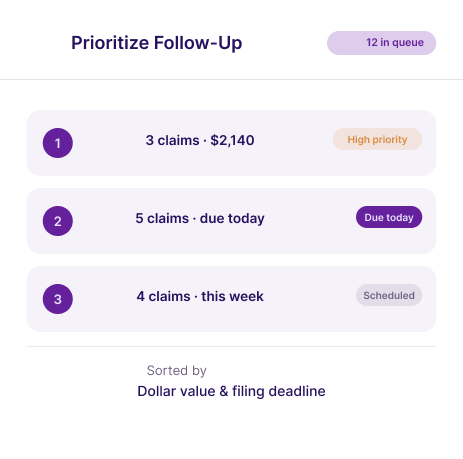
Task: Click the divider line below the heading
Action: 231,79
